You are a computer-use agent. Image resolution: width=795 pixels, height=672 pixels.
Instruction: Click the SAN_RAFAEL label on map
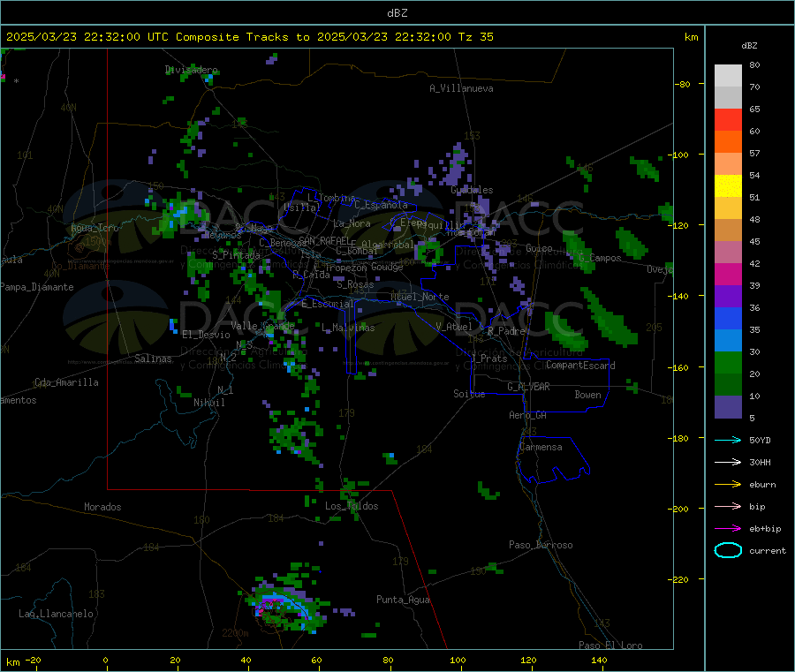[x=324, y=240]
